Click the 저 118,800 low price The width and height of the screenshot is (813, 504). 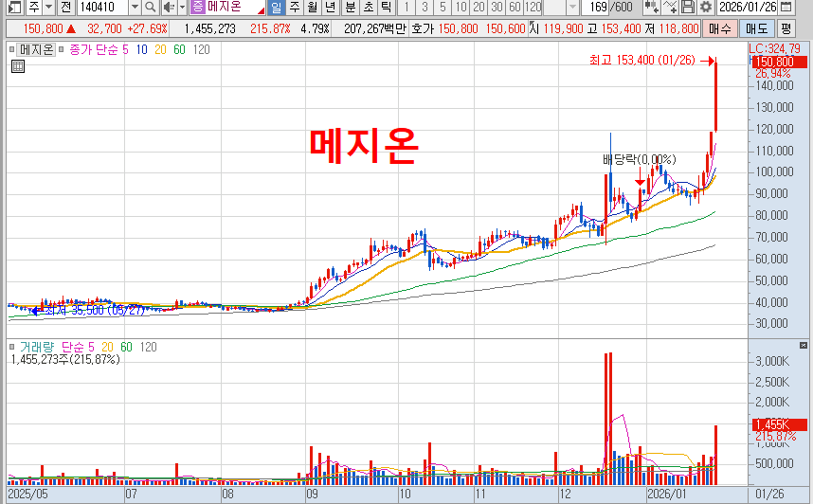point(672,28)
